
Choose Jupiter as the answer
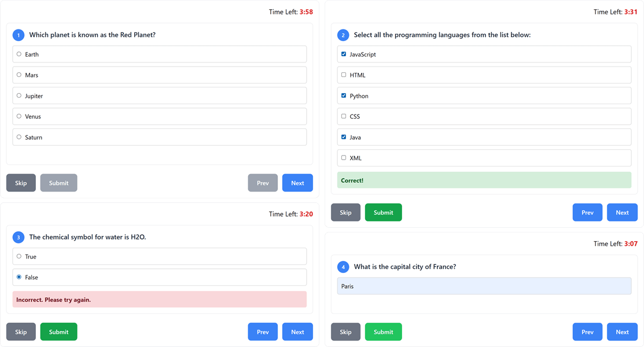[x=19, y=95]
